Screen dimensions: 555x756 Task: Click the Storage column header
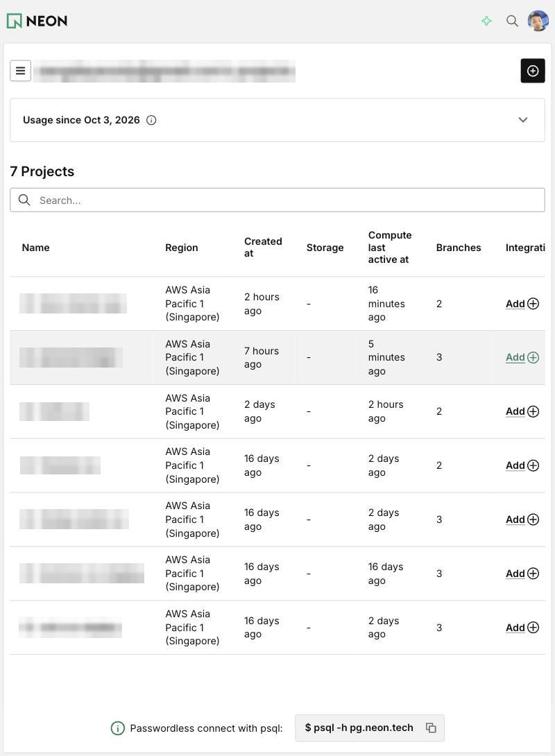[x=325, y=248]
